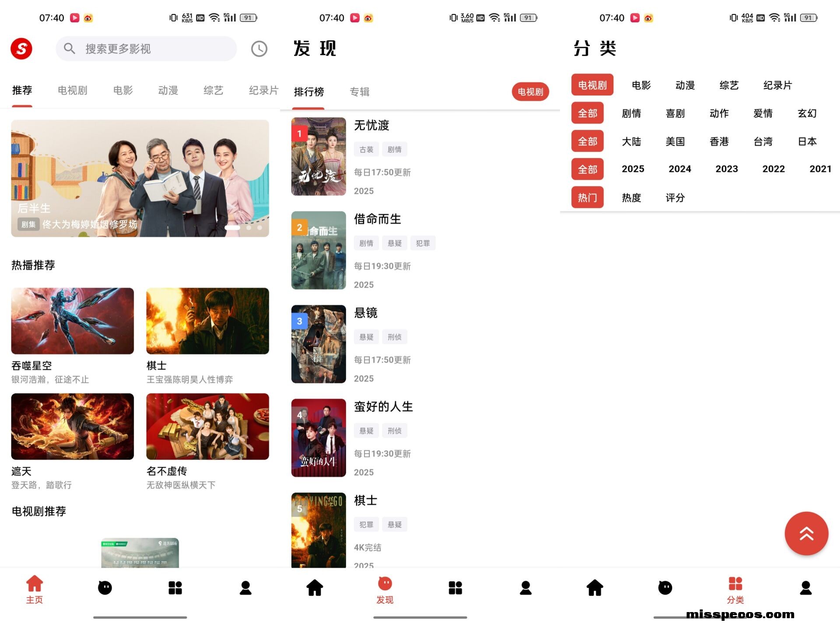Open category grid icon in first screen
Viewport: 840px width, 623px height.
coord(175,588)
